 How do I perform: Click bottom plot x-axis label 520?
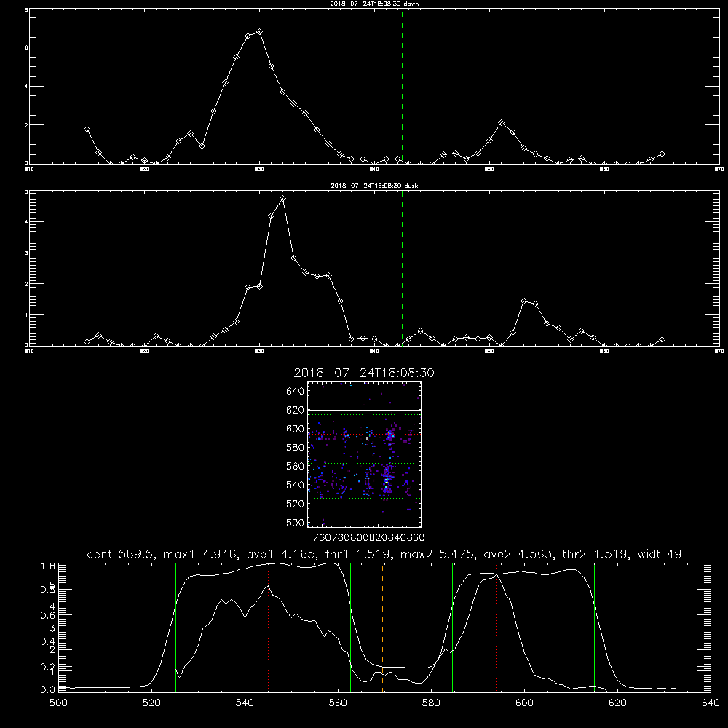coord(151,703)
